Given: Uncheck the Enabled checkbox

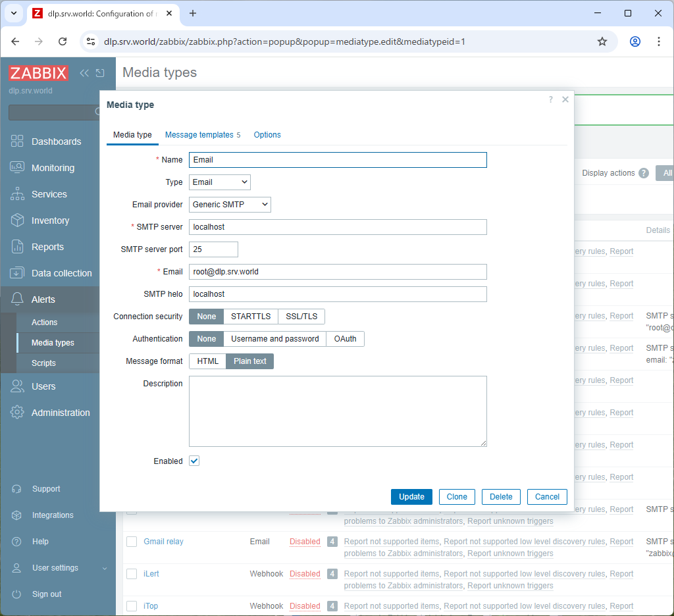Looking at the screenshot, I should [194, 461].
